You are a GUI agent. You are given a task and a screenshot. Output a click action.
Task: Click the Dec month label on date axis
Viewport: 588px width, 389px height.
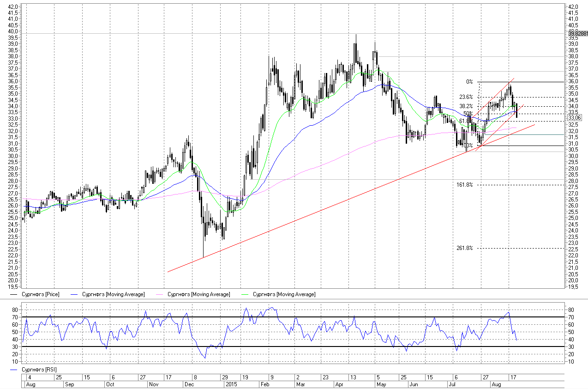[189, 384]
